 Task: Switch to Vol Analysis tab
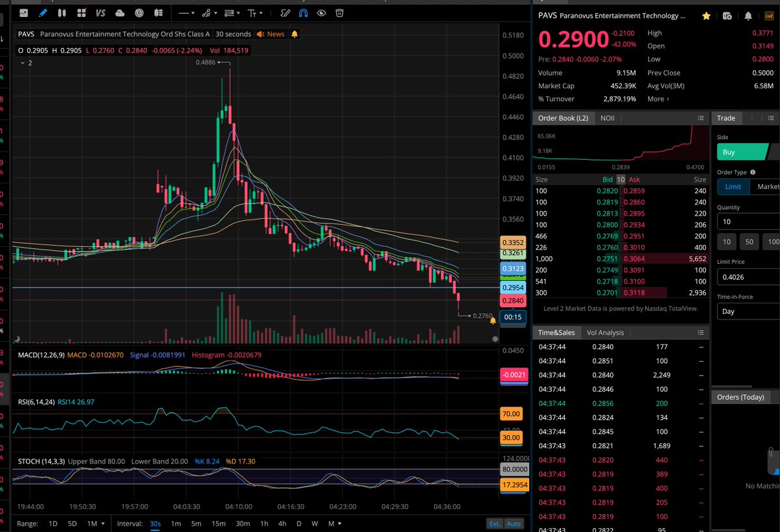605,332
